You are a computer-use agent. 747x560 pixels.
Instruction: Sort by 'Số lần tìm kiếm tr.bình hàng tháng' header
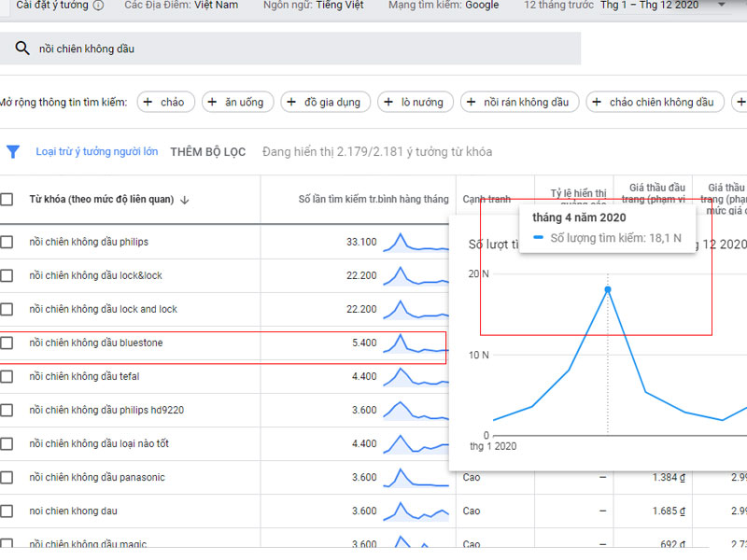pos(373,199)
